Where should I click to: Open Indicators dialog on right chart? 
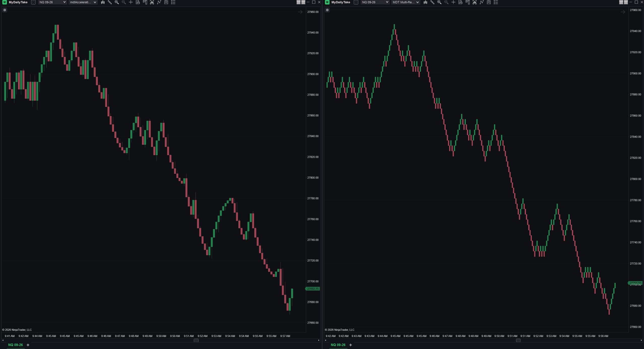482,2
